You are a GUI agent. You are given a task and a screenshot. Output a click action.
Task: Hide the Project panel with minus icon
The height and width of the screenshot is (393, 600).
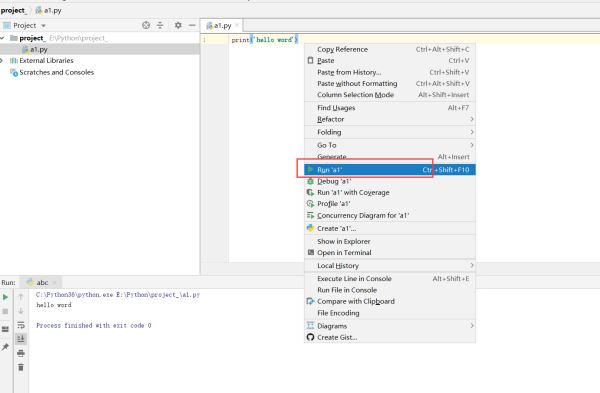click(x=192, y=25)
